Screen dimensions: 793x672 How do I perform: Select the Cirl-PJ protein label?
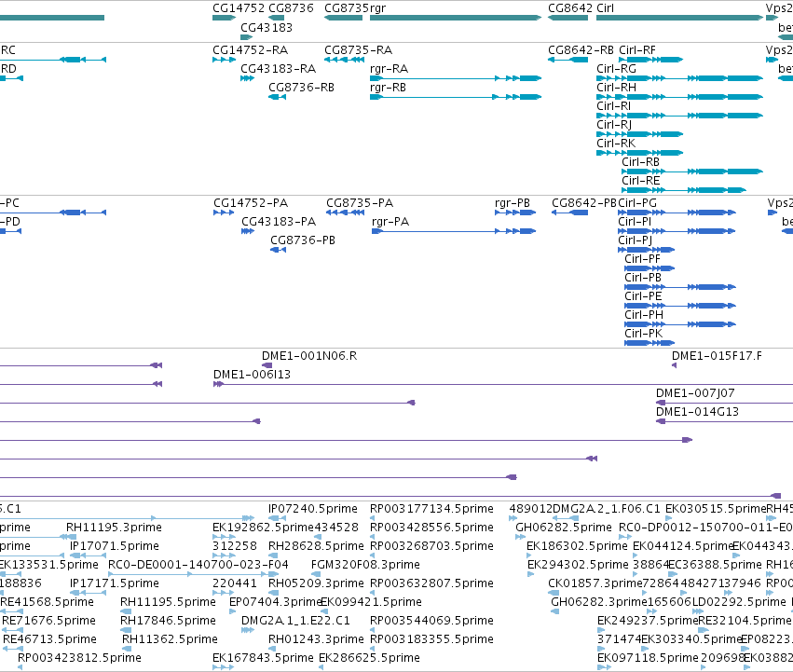pos(636,240)
